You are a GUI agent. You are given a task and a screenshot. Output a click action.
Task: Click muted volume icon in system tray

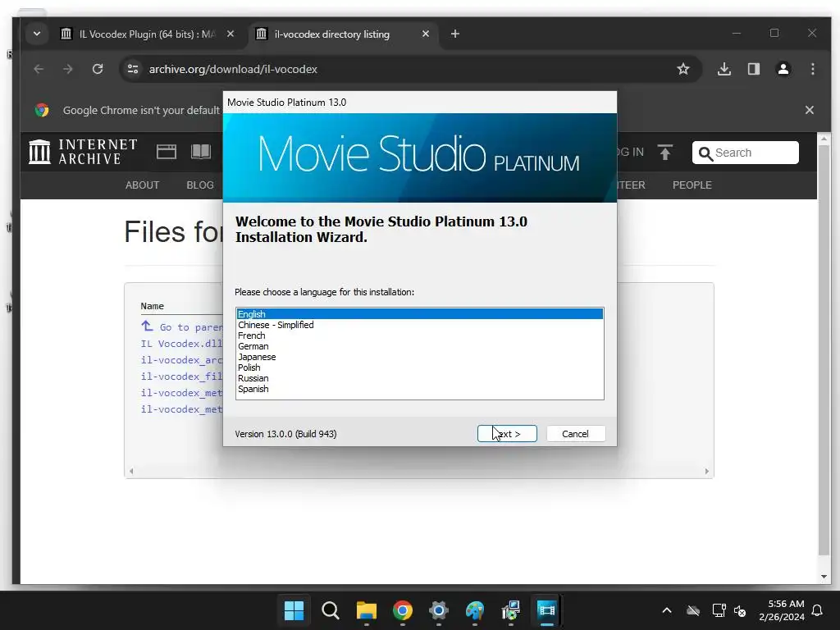(740, 610)
